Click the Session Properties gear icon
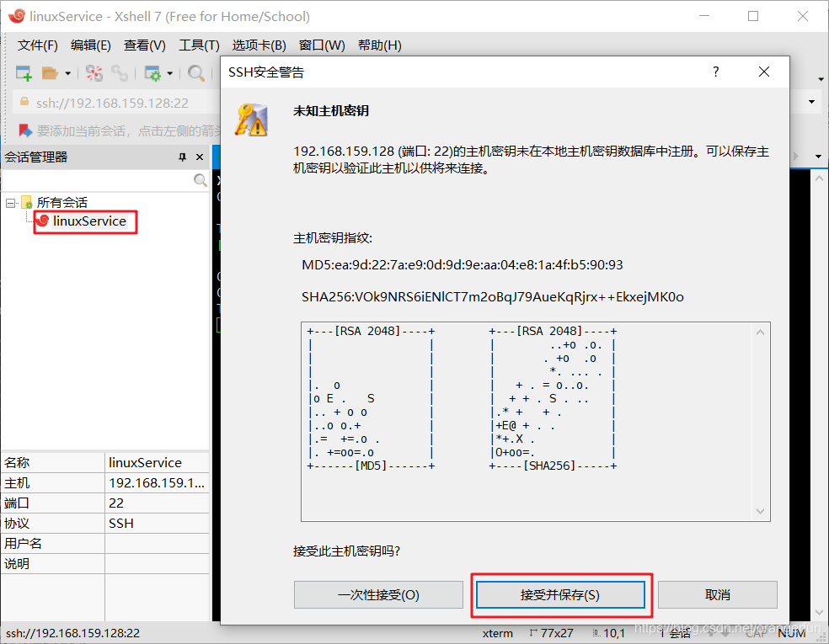Screen dimensions: 829x644 [x=152, y=73]
